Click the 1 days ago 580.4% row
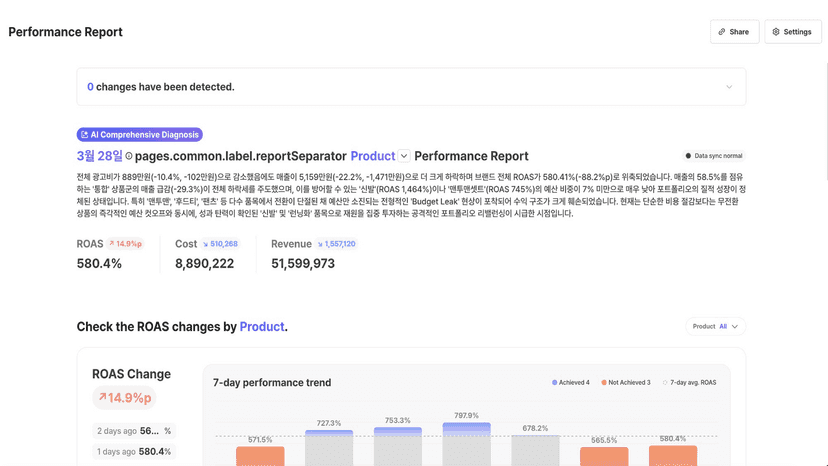The width and height of the screenshot is (828, 466). (134, 452)
